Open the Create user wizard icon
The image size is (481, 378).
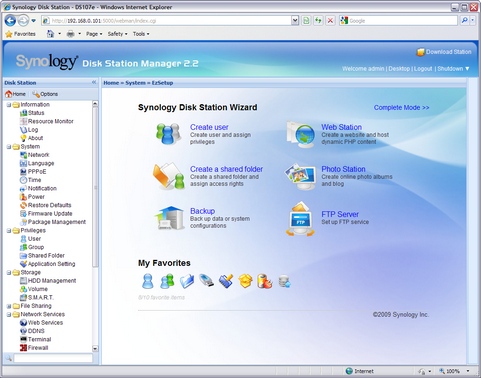point(169,133)
